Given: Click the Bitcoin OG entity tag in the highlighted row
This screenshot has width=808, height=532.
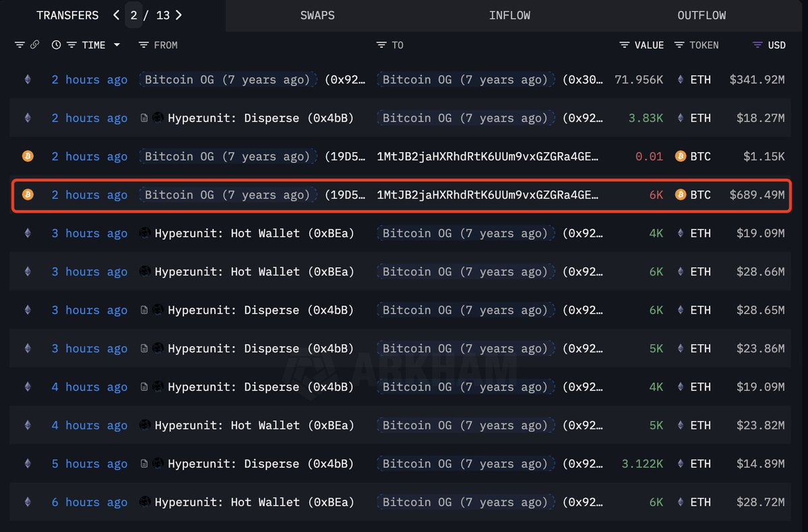Looking at the screenshot, I should click(228, 195).
